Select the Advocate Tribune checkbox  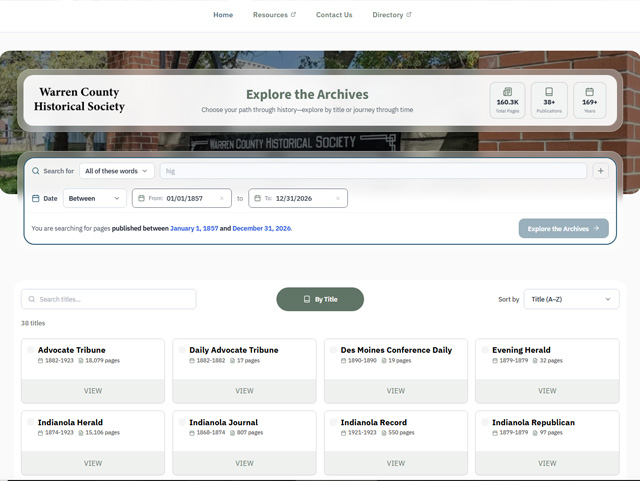point(30,350)
